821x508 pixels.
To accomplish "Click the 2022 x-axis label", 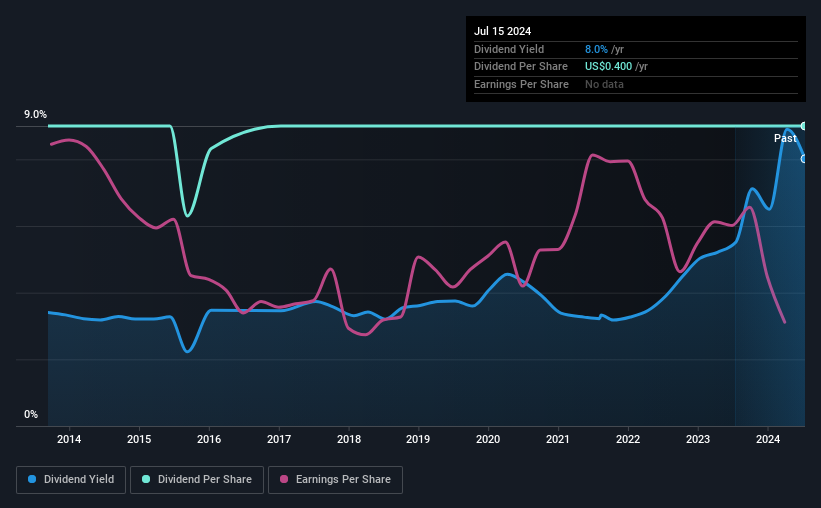I will click(x=628, y=439).
